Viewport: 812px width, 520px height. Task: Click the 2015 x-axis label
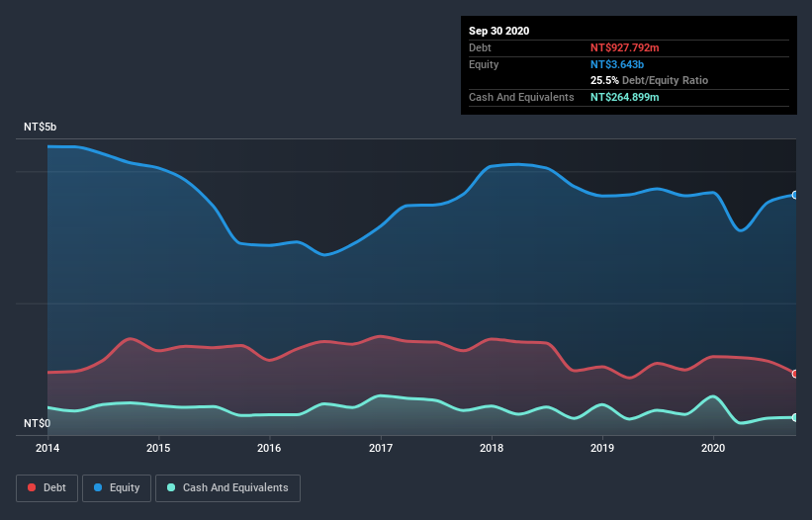point(158,448)
